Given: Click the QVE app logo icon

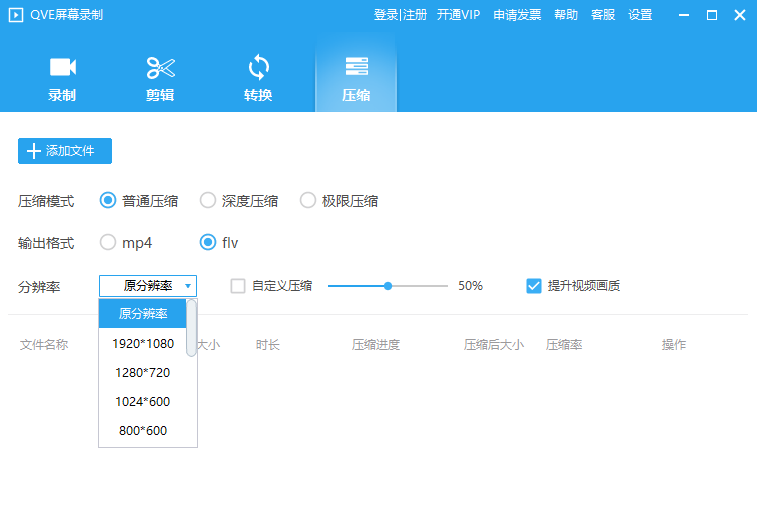Looking at the screenshot, I should 16,15.
